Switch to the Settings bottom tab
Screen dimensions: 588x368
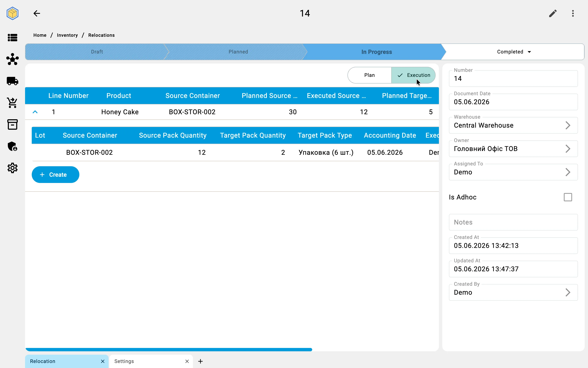click(x=151, y=361)
